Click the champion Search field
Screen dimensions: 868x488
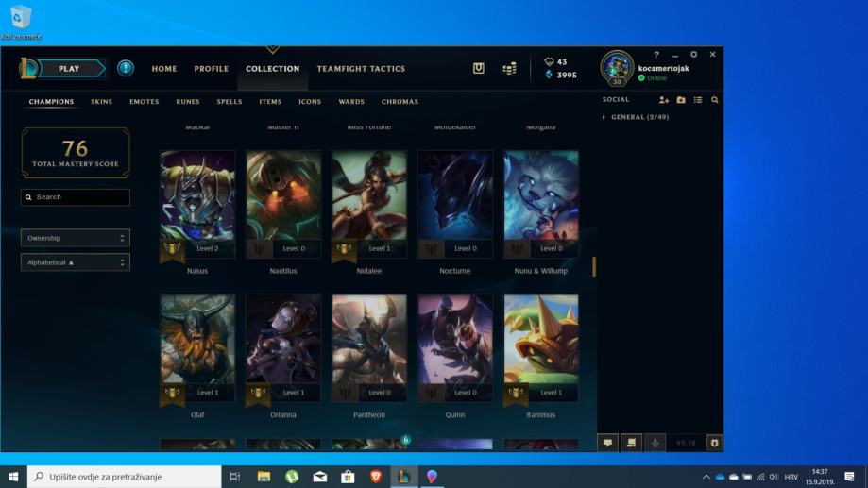click(76, 197)
